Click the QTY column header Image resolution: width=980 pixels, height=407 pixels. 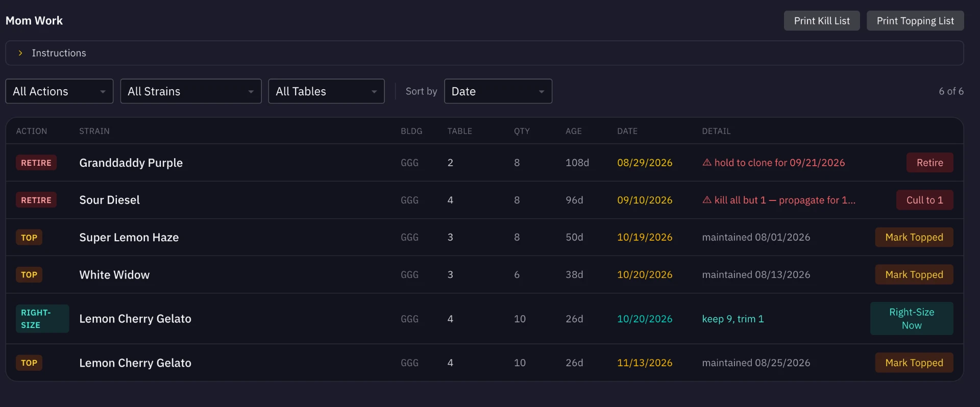[x=522, y=131]
